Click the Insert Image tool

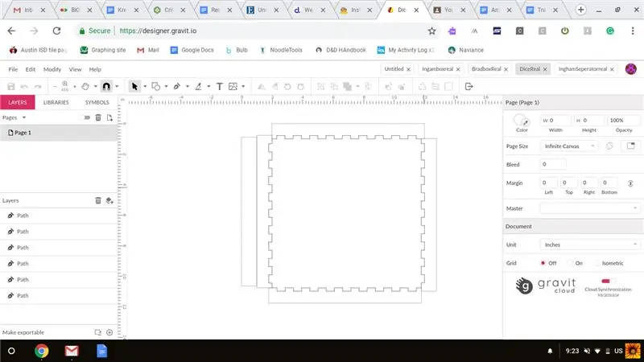233,87
